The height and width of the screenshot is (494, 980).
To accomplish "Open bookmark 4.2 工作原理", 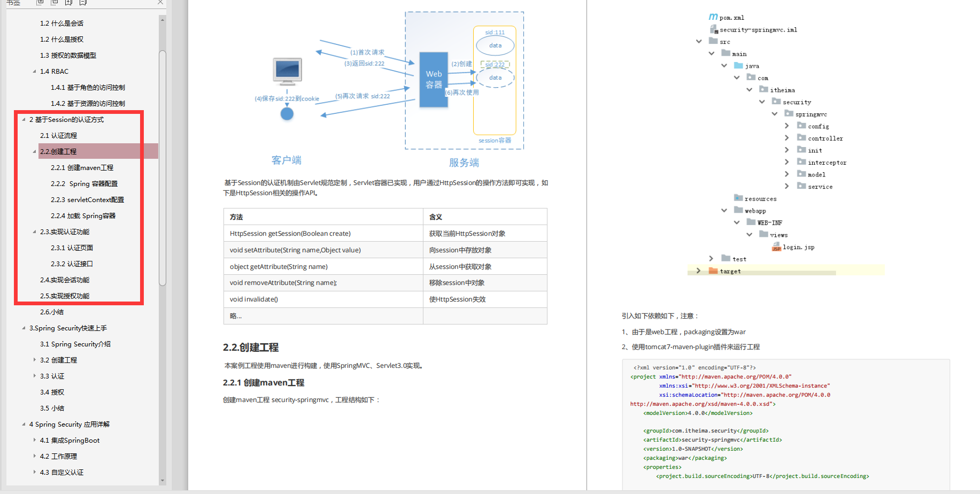I will [x=58, y=457].
